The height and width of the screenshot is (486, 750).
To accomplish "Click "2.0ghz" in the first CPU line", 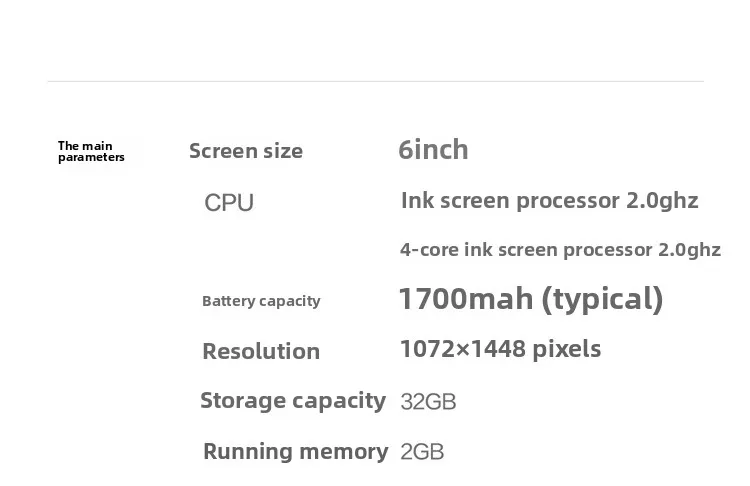I will [662, 200].
